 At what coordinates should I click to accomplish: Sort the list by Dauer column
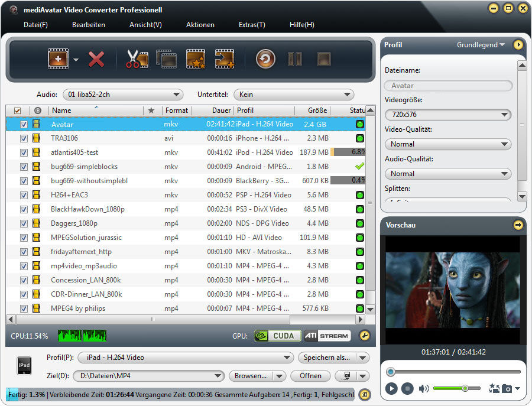(x=213, y=111)
